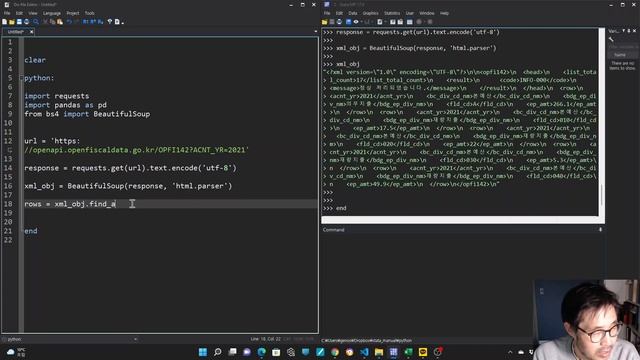The image size is (640, 360).
Task: Click the 'end' keyword on line 21
Action: click(31, 231)
